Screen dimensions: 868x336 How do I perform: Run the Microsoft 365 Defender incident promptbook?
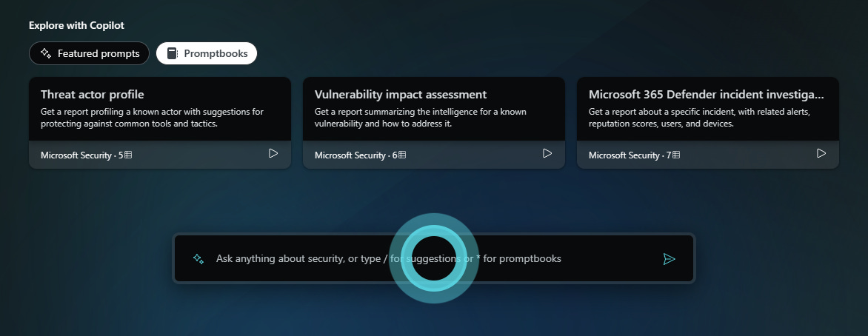tap(821, 153)
